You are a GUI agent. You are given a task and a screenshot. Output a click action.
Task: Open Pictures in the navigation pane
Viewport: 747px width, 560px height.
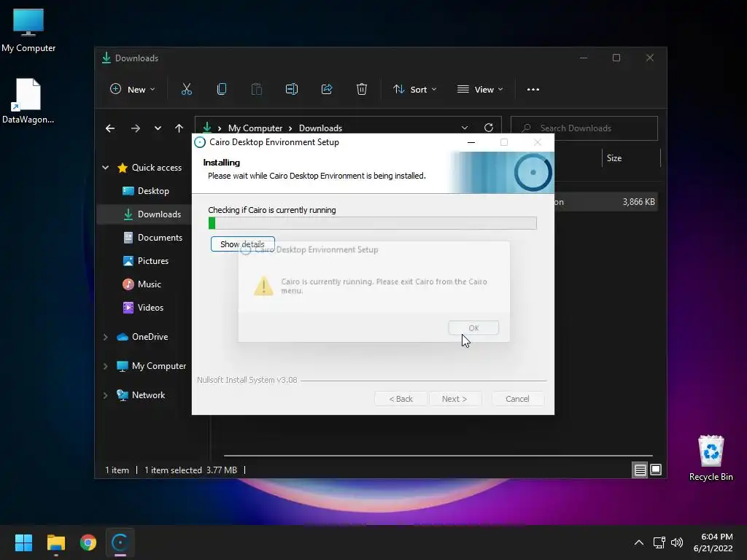coord(146,261)
